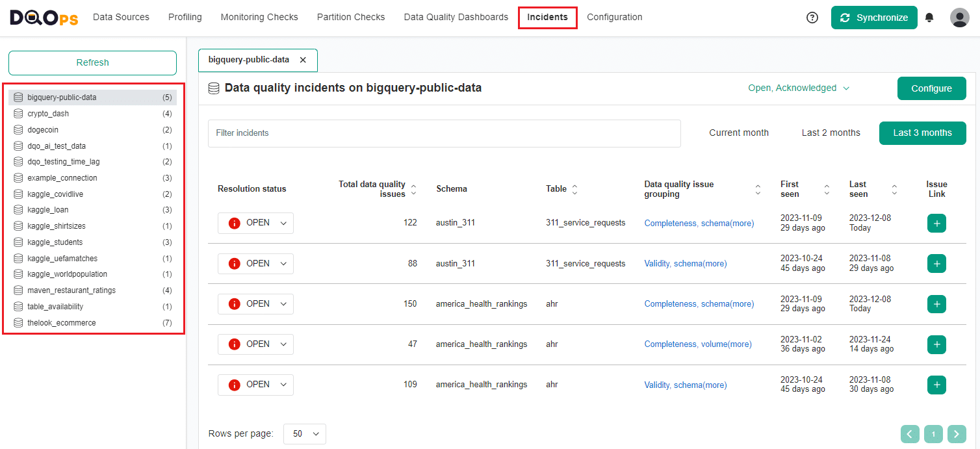Viewport: 980px width, 449px height.
Task: Open the notifications bell
Action: [x=929, y=18]
